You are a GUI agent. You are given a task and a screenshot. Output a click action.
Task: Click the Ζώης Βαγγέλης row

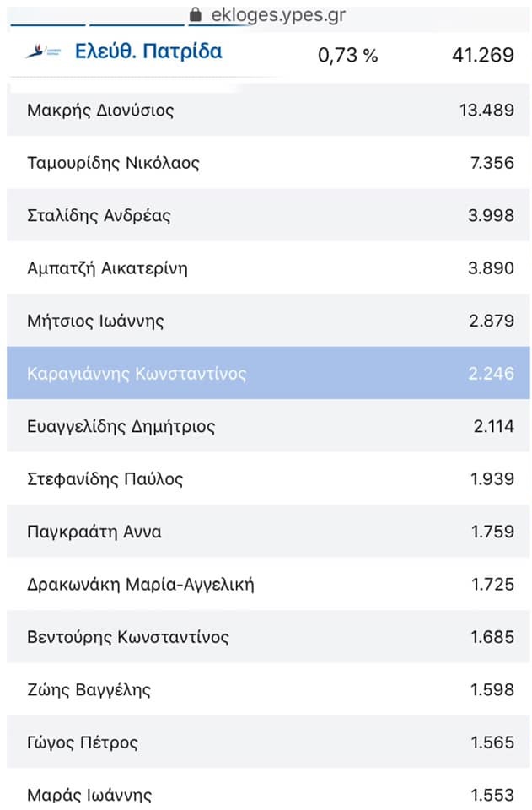268,689
